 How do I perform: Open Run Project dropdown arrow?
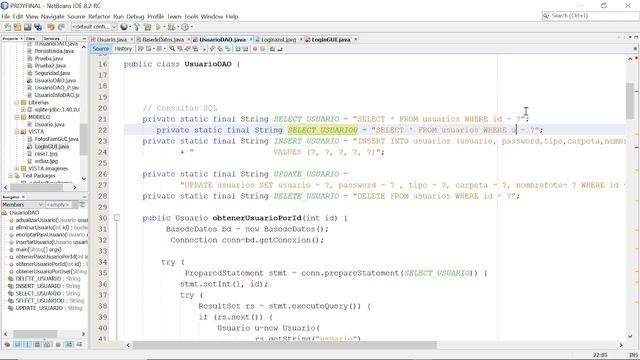[164, 27]
